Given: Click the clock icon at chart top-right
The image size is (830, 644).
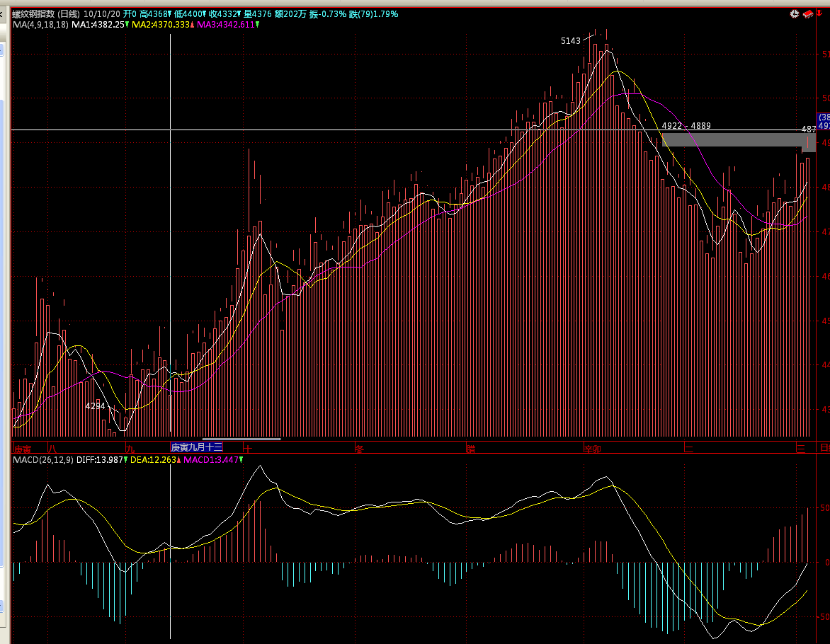Looking at the screenshot, I should click(x=795, y=14).
